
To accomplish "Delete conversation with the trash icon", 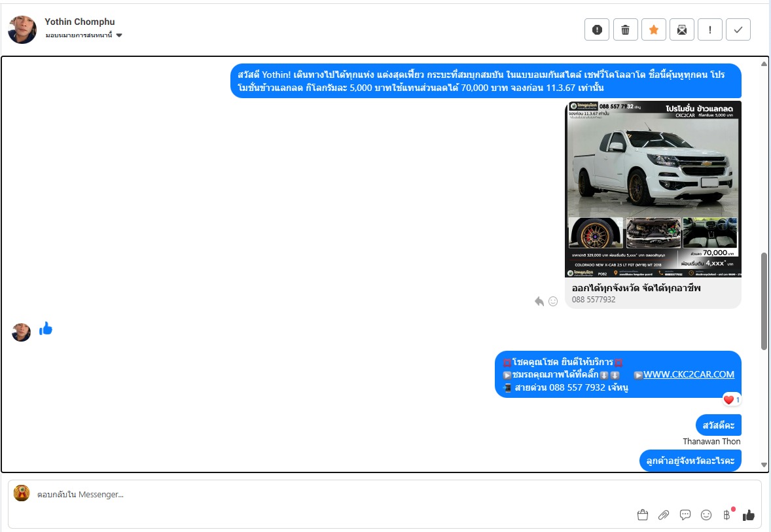I will point(625,29).
